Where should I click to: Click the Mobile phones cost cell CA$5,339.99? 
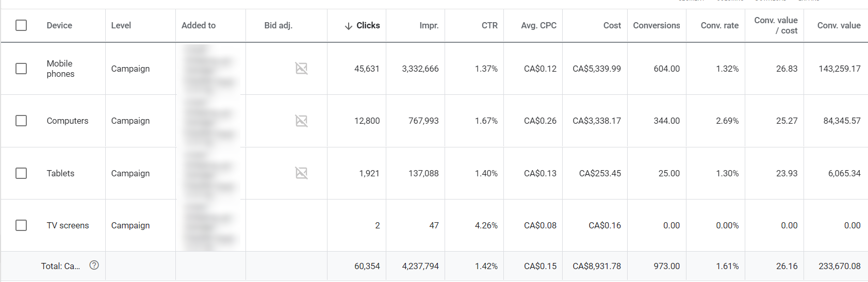click(597, 69)
